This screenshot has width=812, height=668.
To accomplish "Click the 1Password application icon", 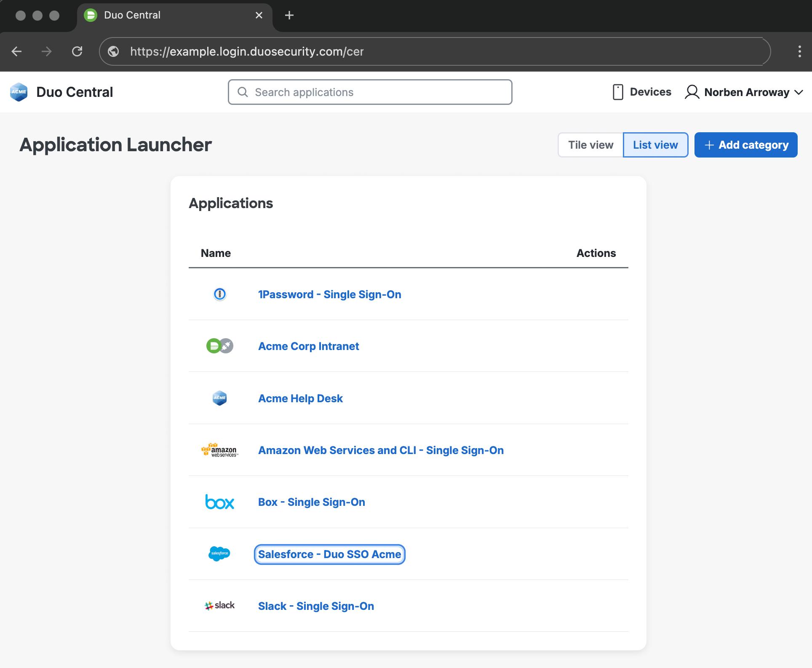I will click(219, 294).
